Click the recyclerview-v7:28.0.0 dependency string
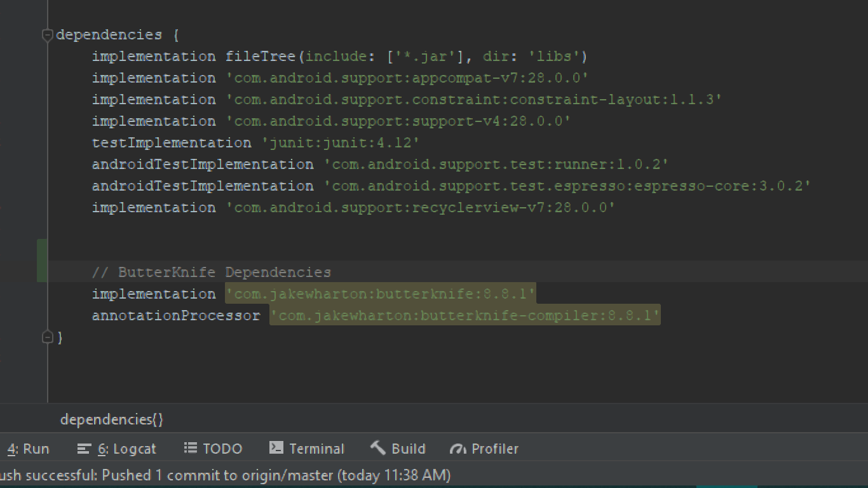 coord(421,208)
